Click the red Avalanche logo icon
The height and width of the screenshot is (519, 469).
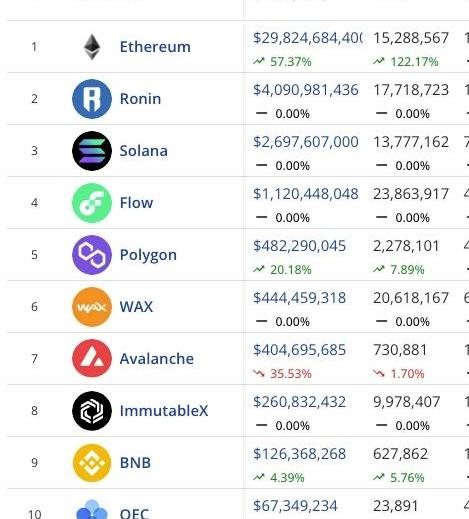click(92, 359)
